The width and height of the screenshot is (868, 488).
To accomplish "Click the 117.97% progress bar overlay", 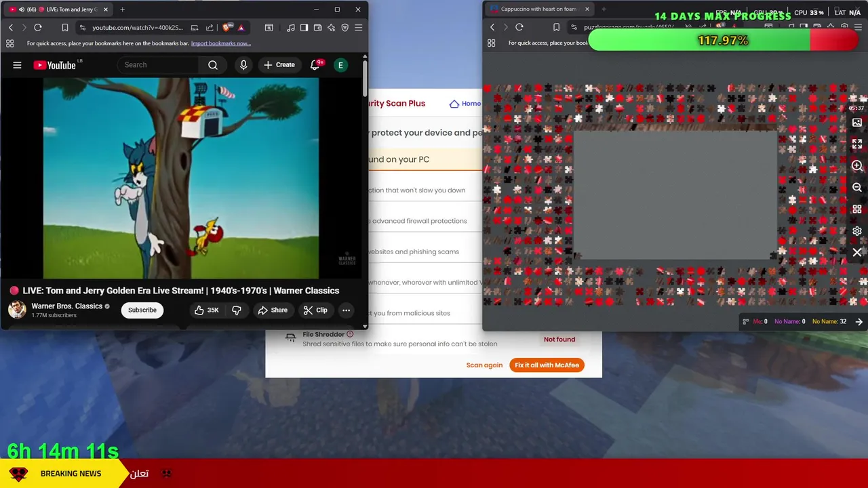I will coord(723,41).
